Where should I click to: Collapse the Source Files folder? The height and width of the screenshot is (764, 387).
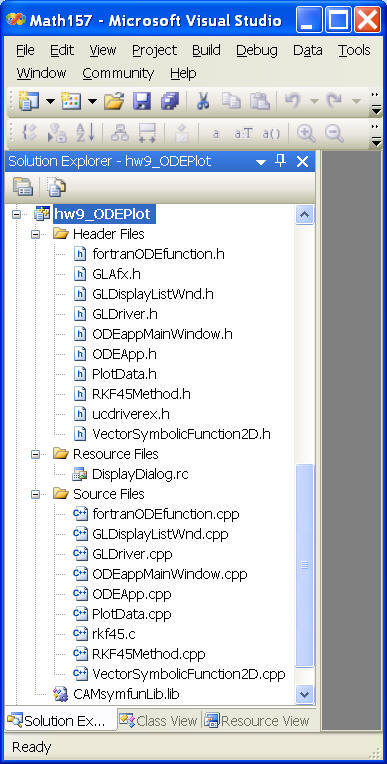click(x=36, y=494)
